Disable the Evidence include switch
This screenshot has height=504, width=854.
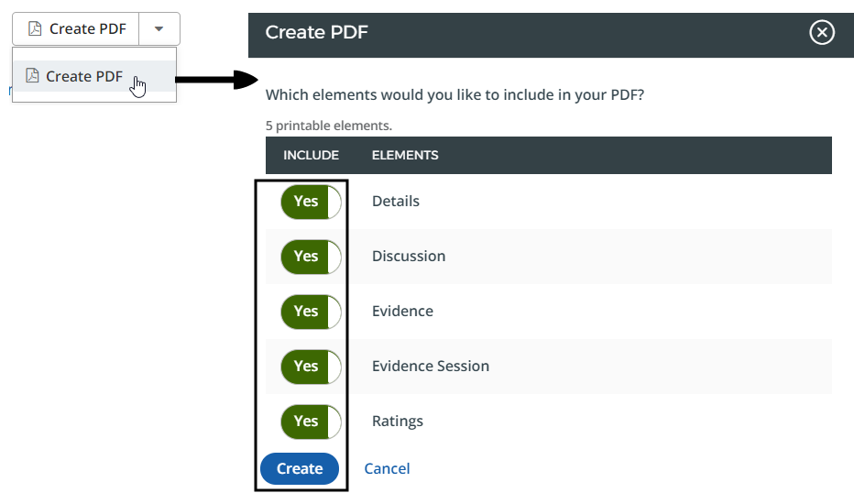[x=311, y=312]
